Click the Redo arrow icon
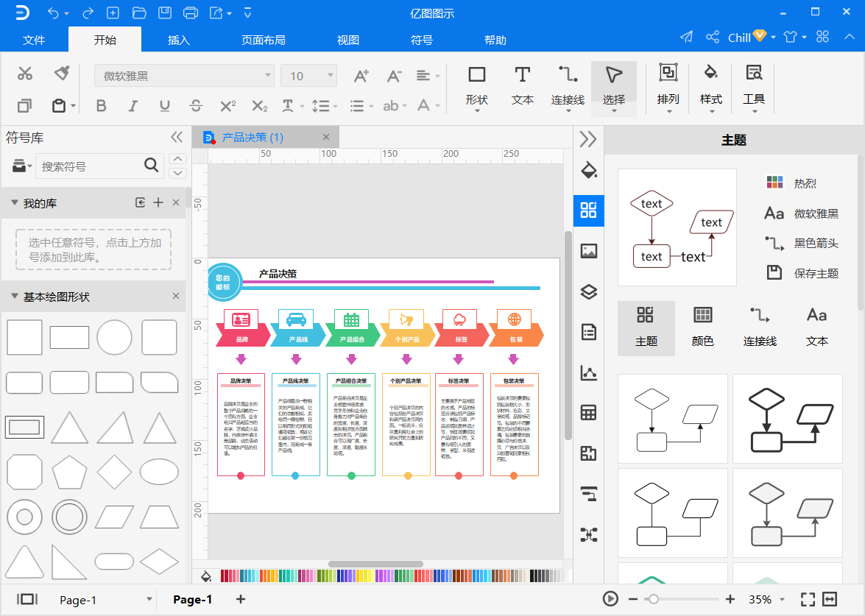865x616 pixels. coord(88,13)
